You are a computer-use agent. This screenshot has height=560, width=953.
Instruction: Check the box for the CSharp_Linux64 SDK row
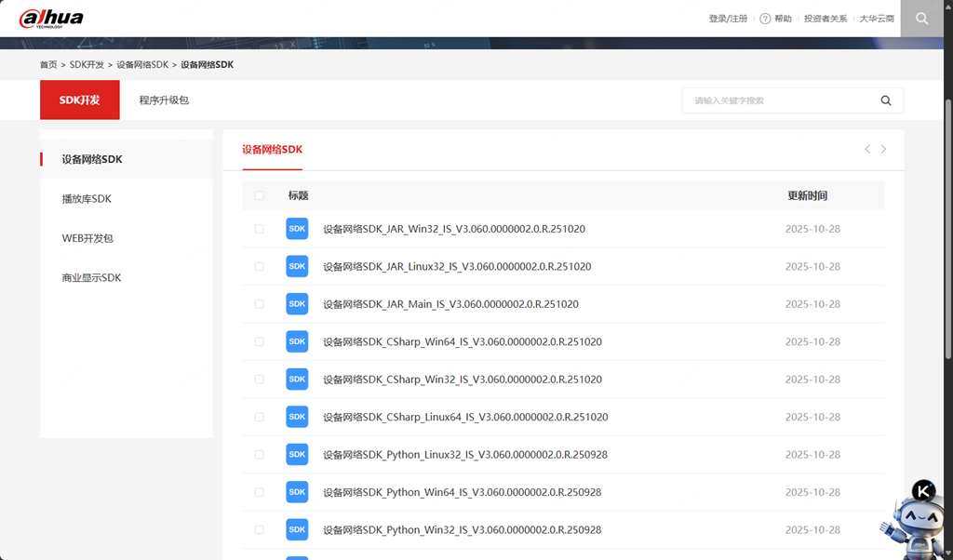pos(260,417)
